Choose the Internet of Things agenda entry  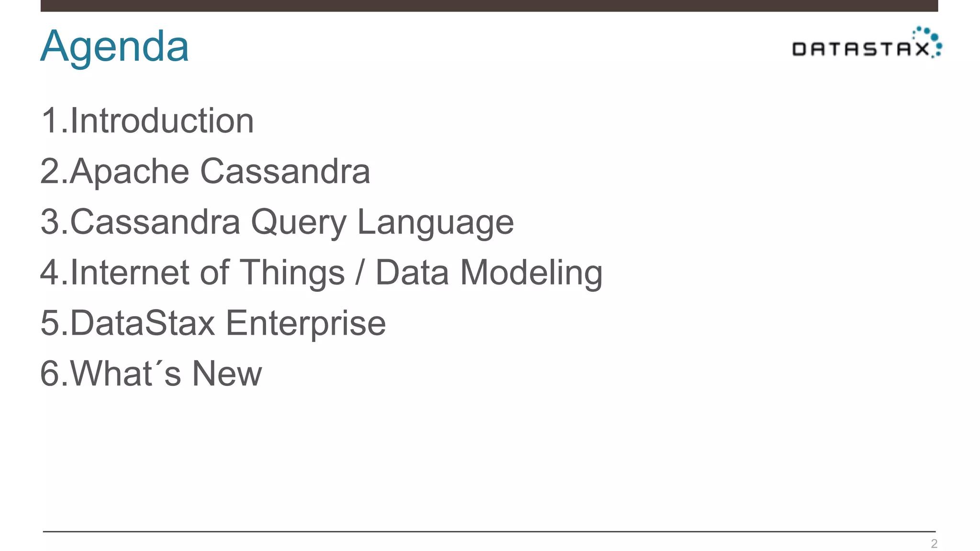point(321,273)
